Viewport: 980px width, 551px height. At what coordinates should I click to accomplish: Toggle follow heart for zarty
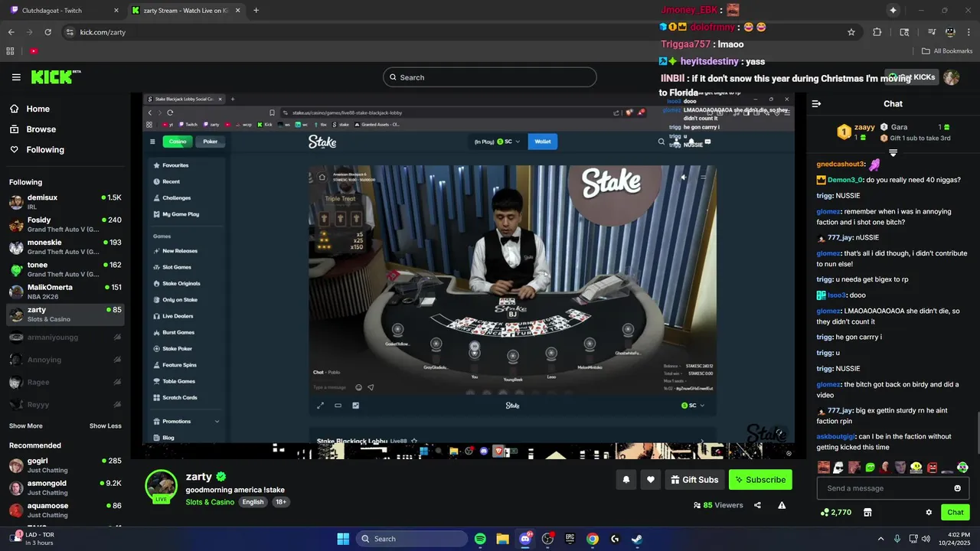[x=651, y=480]
